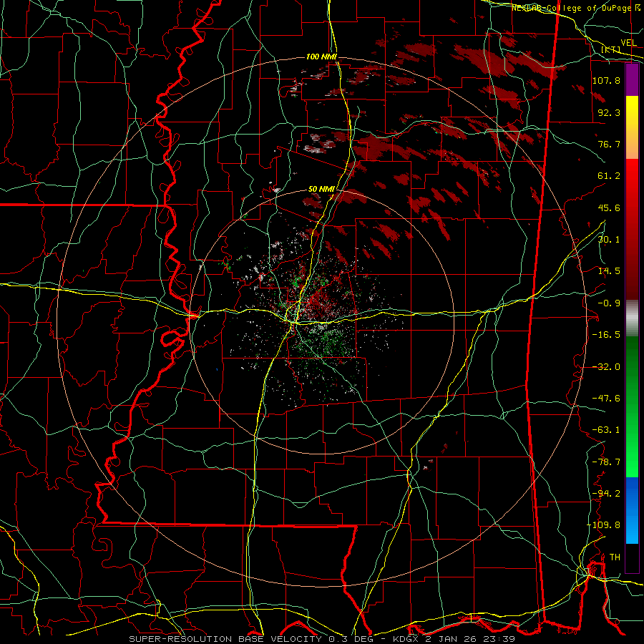Select the -47.6 legend value
This screenshot has height=644, width=644.
606,399
